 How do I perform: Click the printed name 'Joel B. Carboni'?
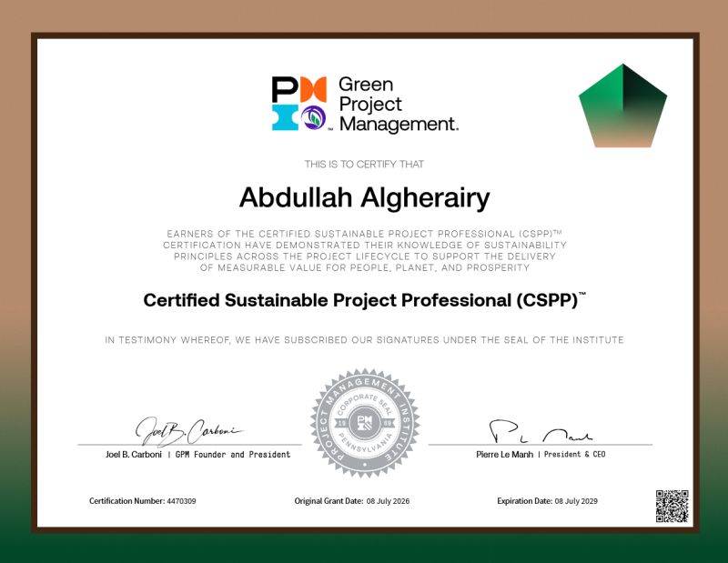(x=133, y=455)
